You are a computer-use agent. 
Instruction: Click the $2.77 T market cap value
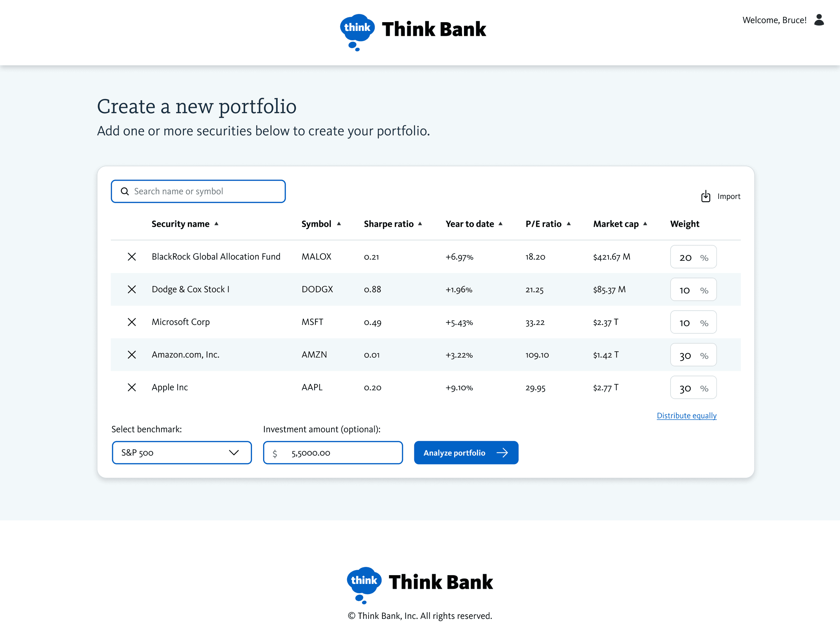[606, 387]
